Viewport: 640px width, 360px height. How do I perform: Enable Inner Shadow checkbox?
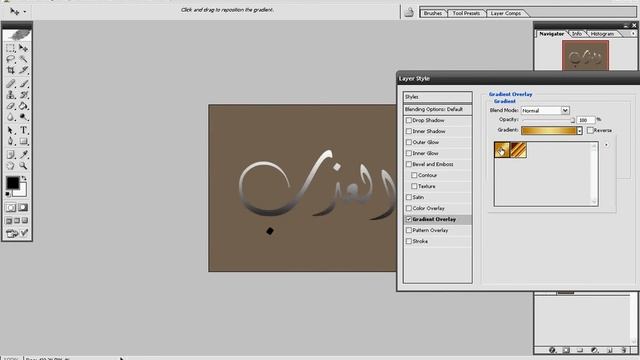(x=409, y=131)
